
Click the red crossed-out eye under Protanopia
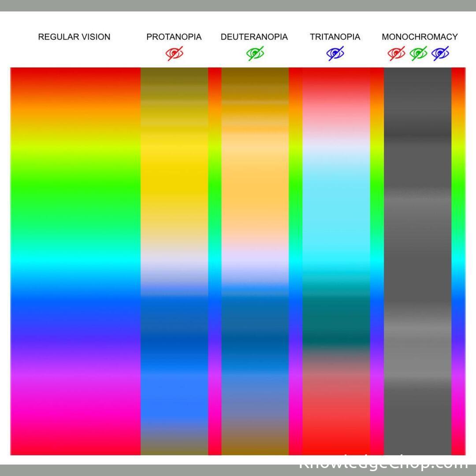175,53
